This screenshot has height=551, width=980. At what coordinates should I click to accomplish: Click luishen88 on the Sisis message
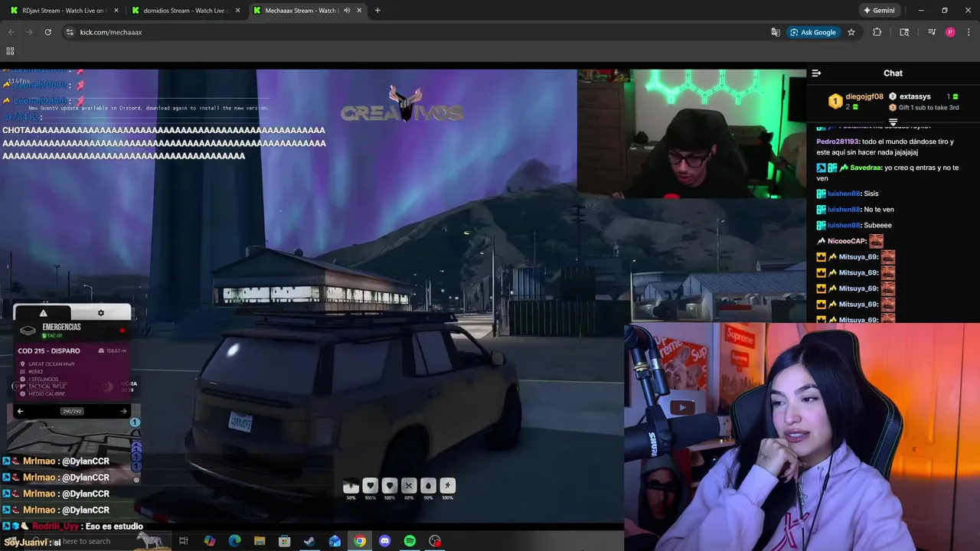click(x=844, y=194)
